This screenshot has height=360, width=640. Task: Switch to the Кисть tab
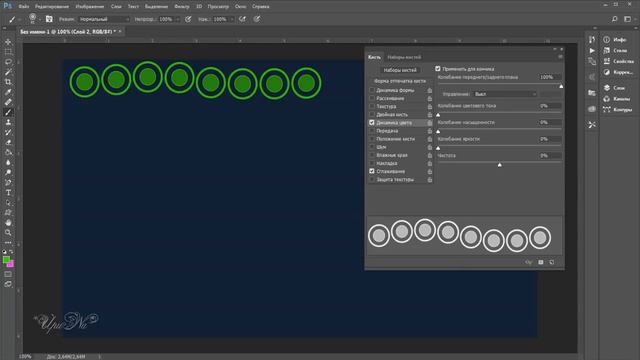coord(374,57)
